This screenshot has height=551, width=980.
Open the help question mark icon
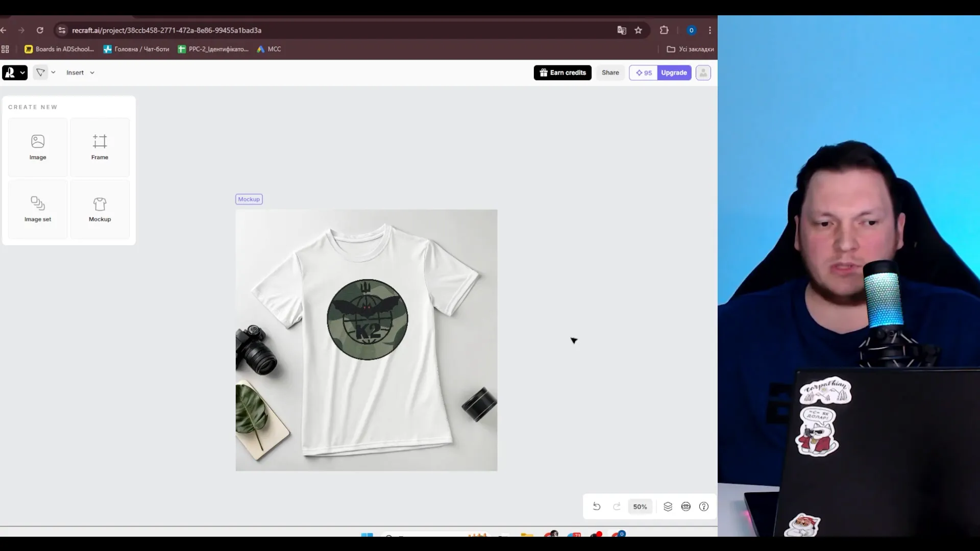(704, 506)
